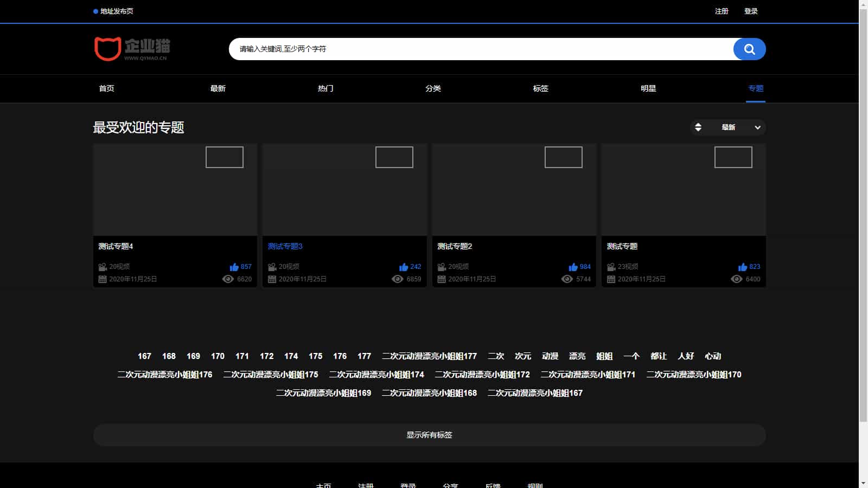Open the 分类 navigation tab
The height and width of the screenshot is (488, 868).
(433, 88)
